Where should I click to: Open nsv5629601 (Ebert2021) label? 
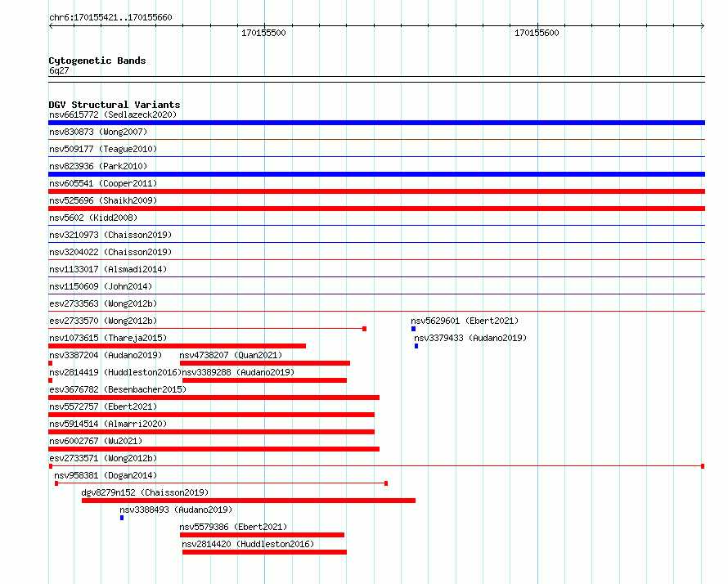pyautogui.click(x=465, y=321)
